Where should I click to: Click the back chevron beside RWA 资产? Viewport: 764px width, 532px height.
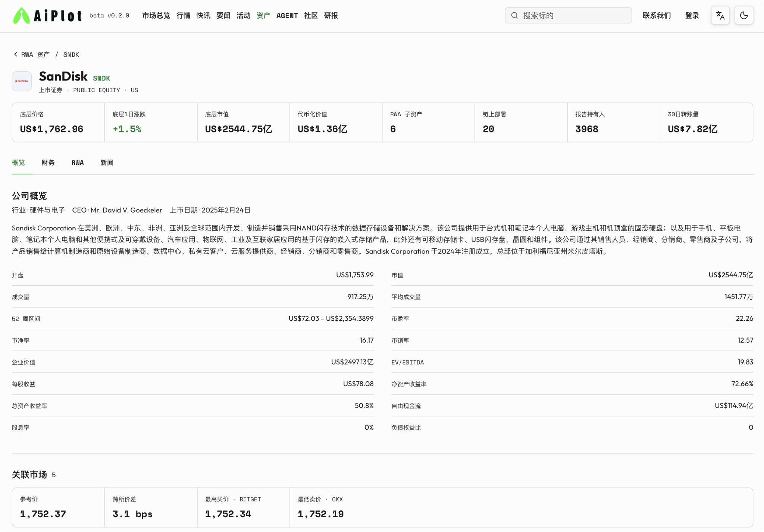tap(16, 54)
